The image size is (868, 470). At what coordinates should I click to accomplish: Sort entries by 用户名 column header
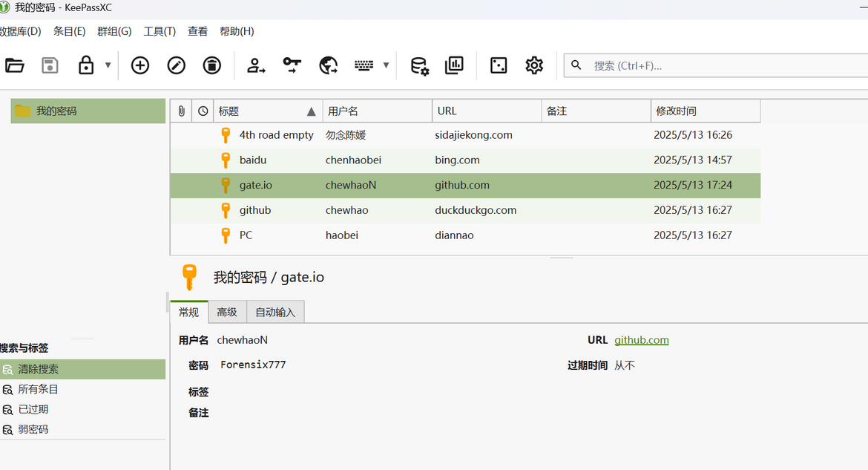377,111
